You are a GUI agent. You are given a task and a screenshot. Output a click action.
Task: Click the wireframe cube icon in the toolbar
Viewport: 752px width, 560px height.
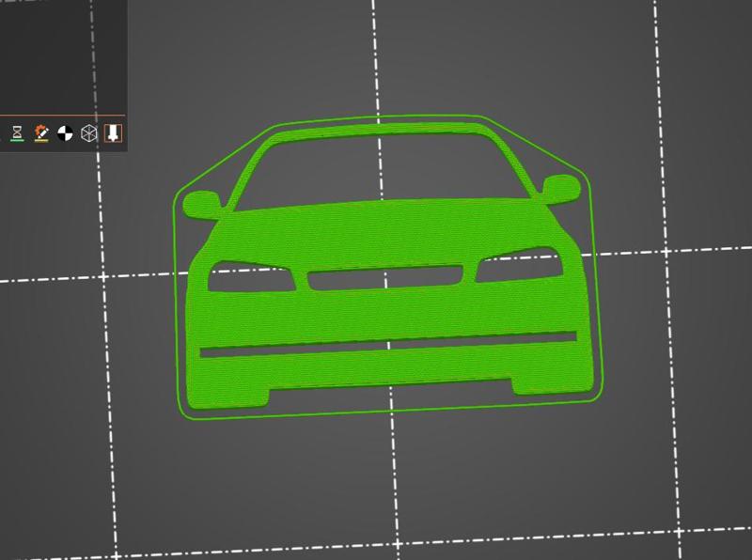88,132
